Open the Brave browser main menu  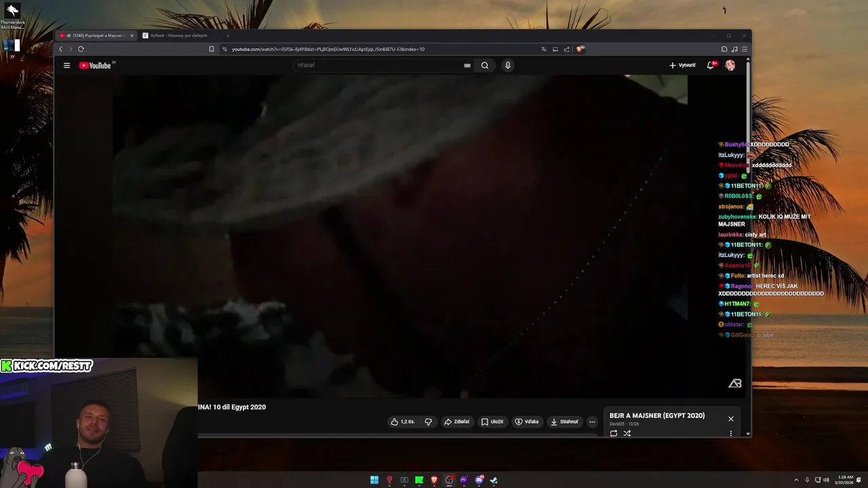tap(745, 49)
